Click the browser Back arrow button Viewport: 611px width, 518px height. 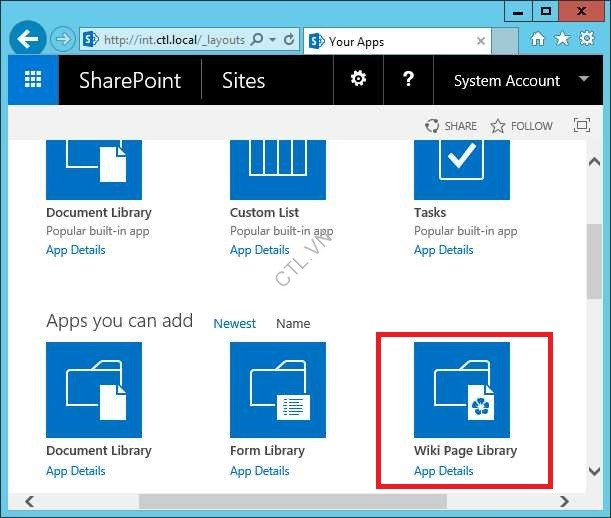tap(29, 40)
